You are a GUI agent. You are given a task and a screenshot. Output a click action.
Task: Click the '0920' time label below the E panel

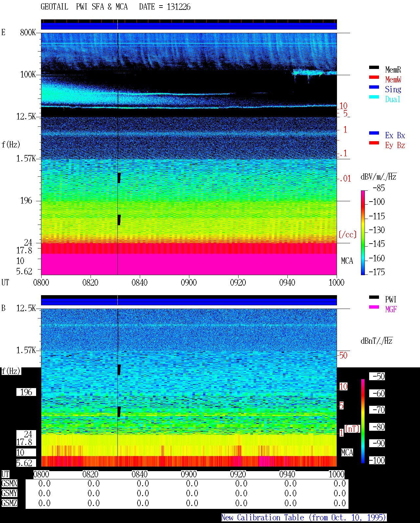(x=238, y=282)
